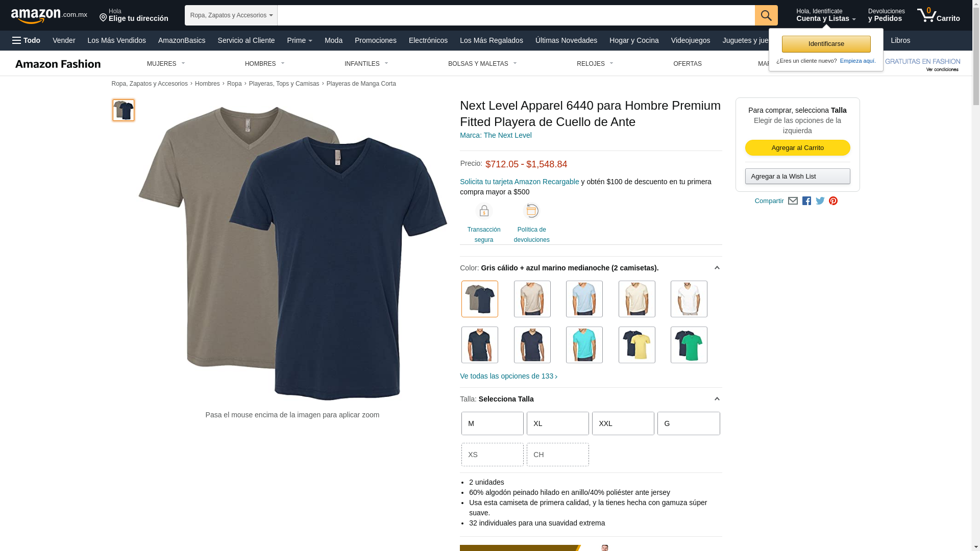Select size XXL option

623,423
